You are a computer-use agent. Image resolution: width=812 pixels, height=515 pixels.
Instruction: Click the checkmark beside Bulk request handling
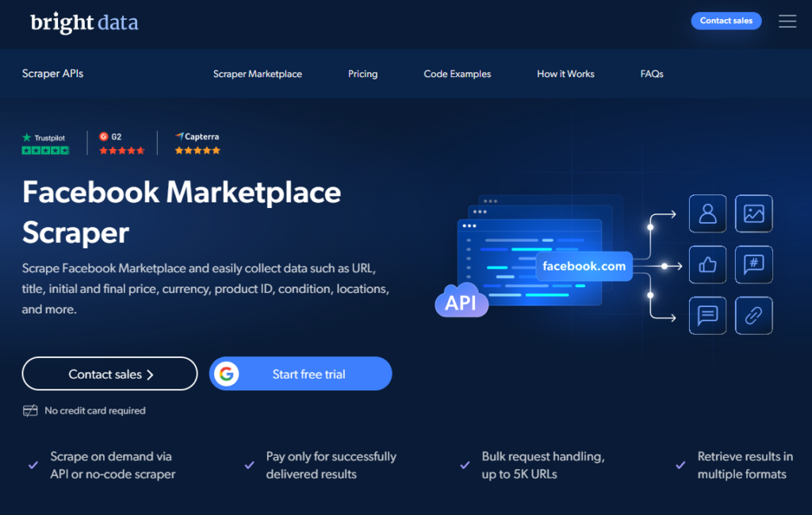click(465, 465)
